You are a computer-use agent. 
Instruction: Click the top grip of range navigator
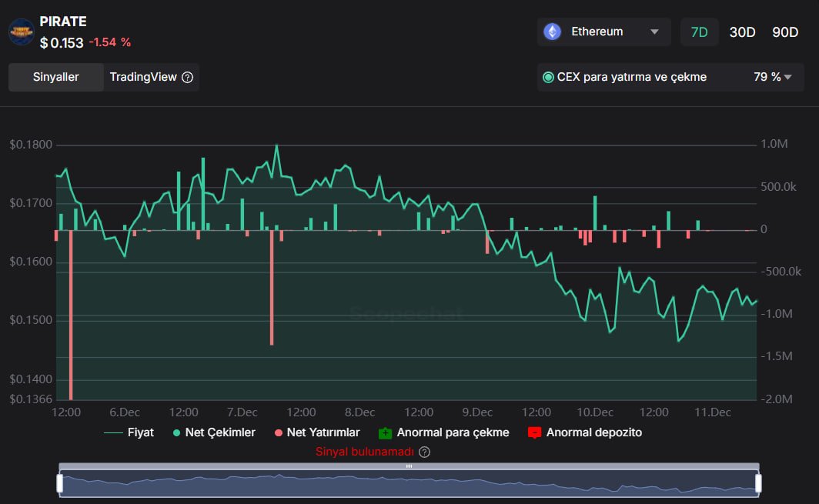click(x=409, y=466)
